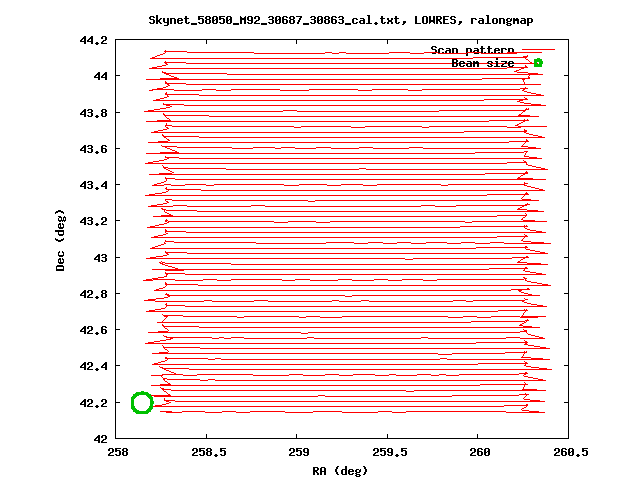640x480 pixels.
Task: Click the 42.6 Dec axis tick label
Action: (94, 330)
